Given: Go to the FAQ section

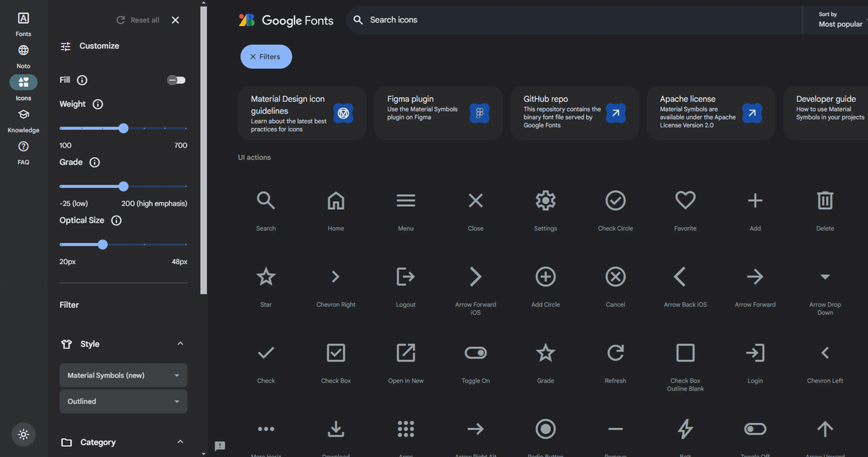Looking at the screenshot, I should (x=24, y=152).
